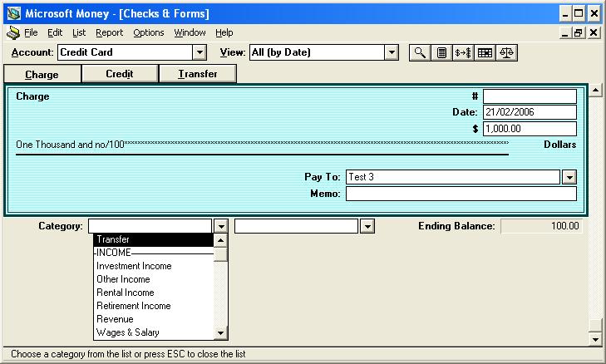Open the Pay To dropdown arrow

pyautogui.click(x=569, y=177)
